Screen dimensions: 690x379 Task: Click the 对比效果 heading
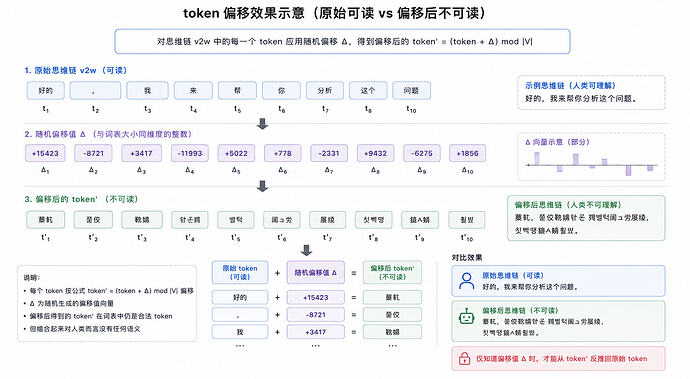tap(467, 258)
